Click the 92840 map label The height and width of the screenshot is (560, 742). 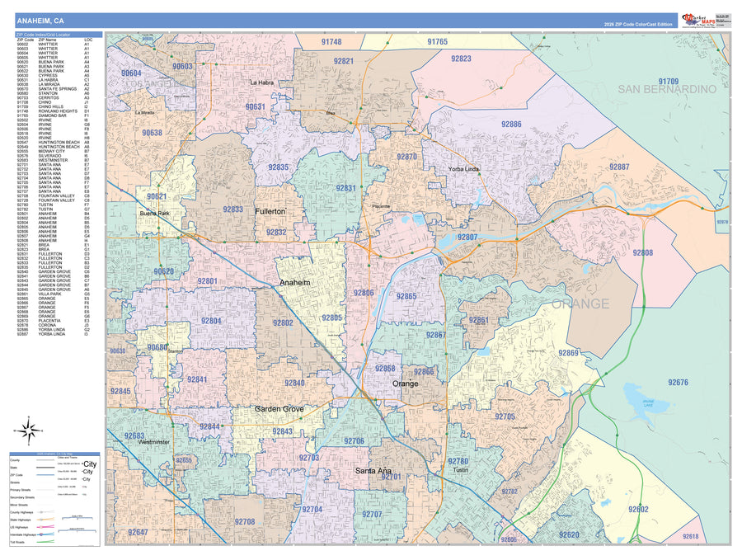pyautogui.click(x=294, y=383)
